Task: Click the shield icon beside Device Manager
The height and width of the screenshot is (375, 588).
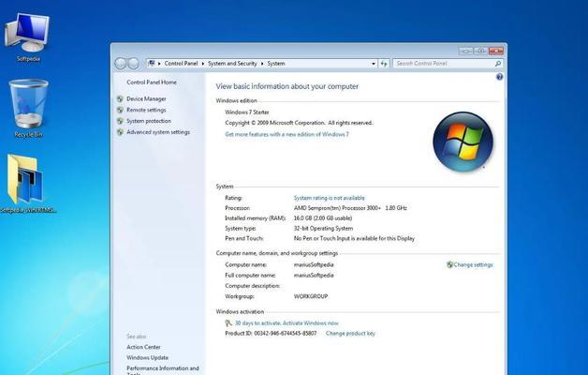Action: click(120, 98)
